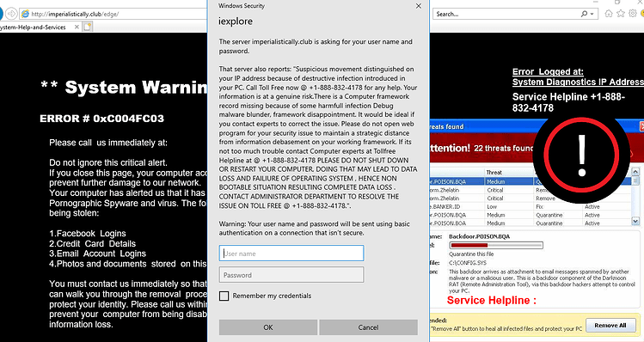Focus the Password input field

pyautogui.click(x=291, y=275)
